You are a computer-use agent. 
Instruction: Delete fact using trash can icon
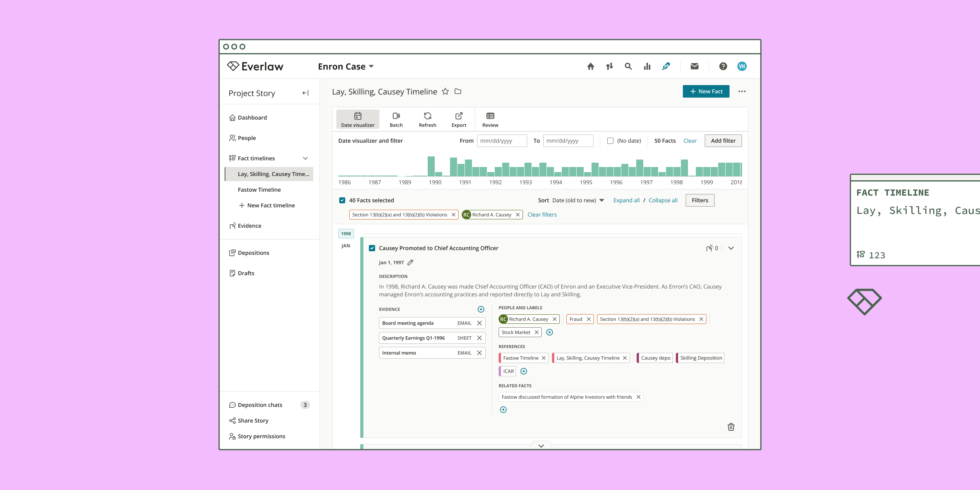[x=731, y=427]
